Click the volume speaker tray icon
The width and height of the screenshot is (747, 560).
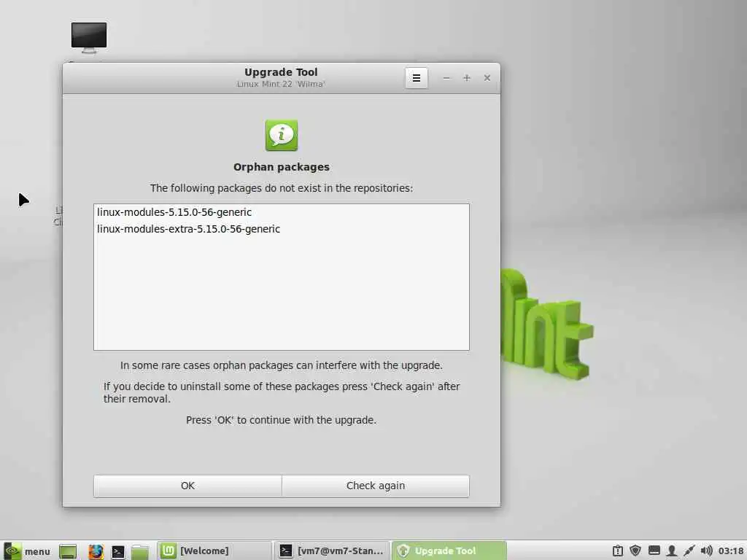[706, 551]
